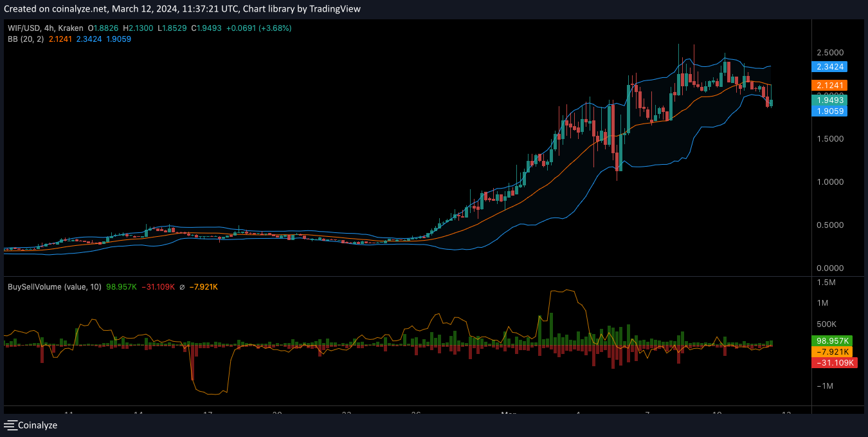Screen dimensions: 868x437
Task: Click the red -31.109K sell volume label
Action: point(833,363)
